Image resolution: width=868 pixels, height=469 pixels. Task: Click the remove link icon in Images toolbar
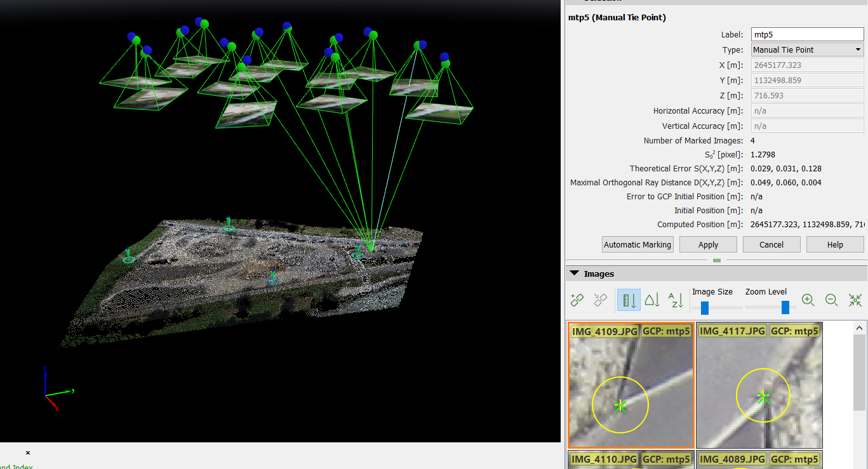[x=600, y=300]
